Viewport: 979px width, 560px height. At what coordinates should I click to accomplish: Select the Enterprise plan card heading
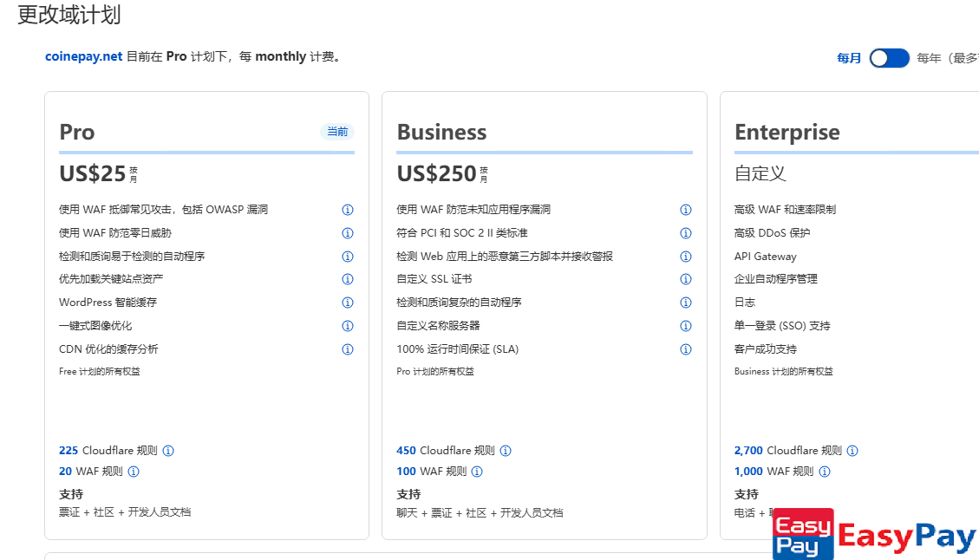click(786, 133)
